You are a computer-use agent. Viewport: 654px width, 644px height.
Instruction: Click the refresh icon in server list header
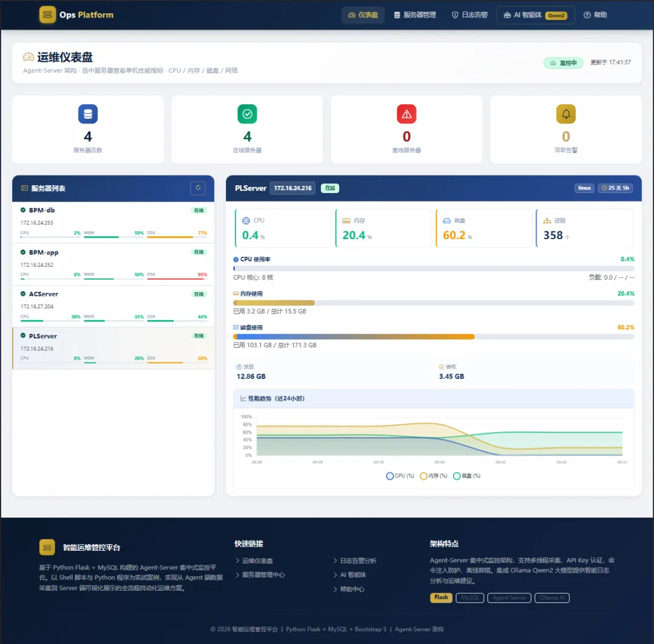(x=198, y=188)
